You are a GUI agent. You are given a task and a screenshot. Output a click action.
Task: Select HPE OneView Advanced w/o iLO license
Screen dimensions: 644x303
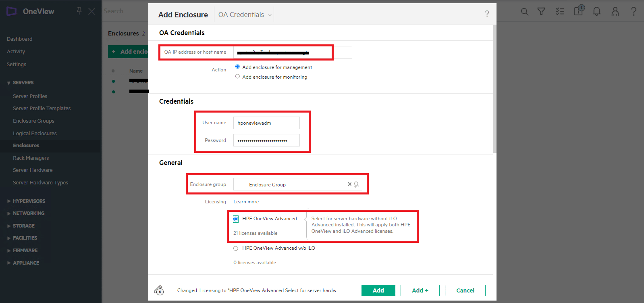click(236, 249)
